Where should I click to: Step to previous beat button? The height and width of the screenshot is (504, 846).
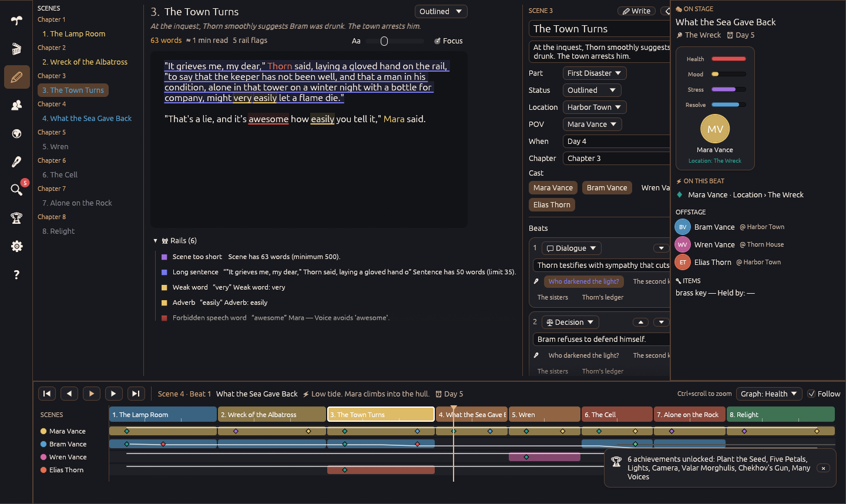coord(69,394)
